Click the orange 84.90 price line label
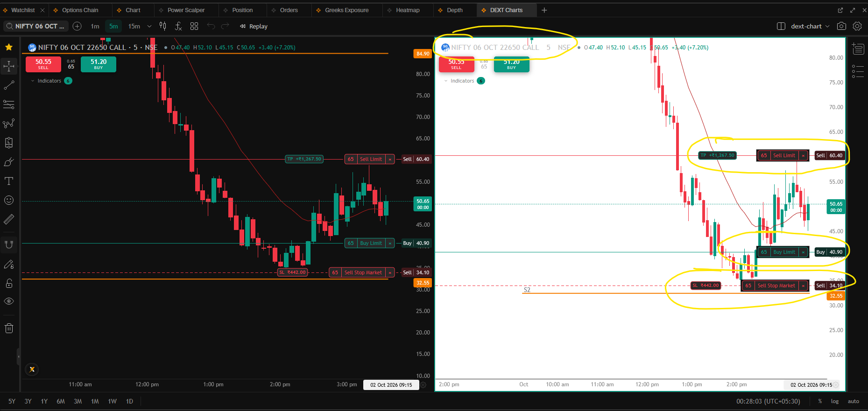The image size is (868, 411). [423, 54]
